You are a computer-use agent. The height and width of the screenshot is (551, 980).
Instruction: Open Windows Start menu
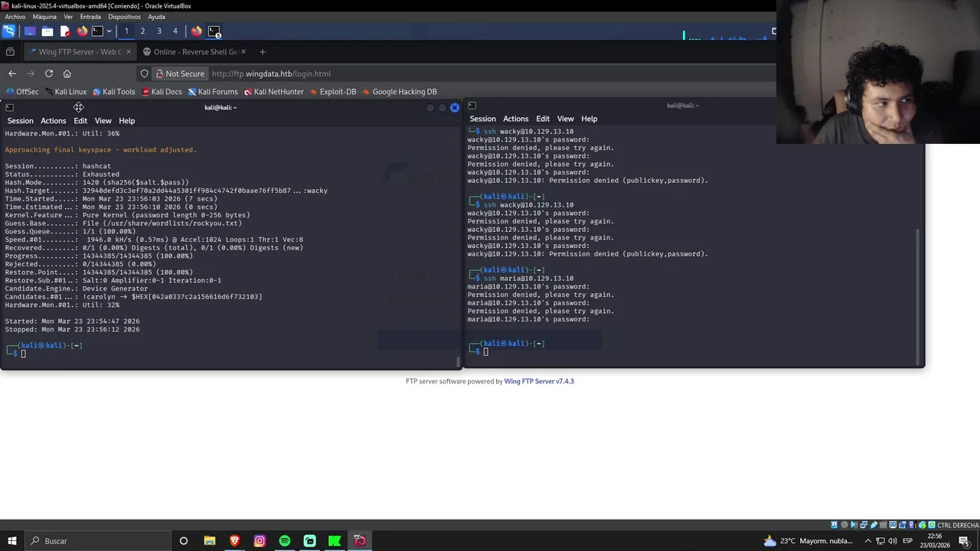[11, 541]
